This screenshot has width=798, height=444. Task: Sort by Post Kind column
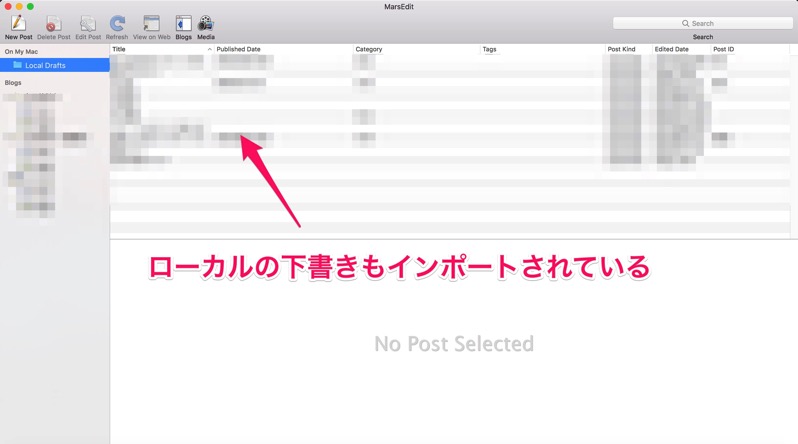(x=628, y=49)
